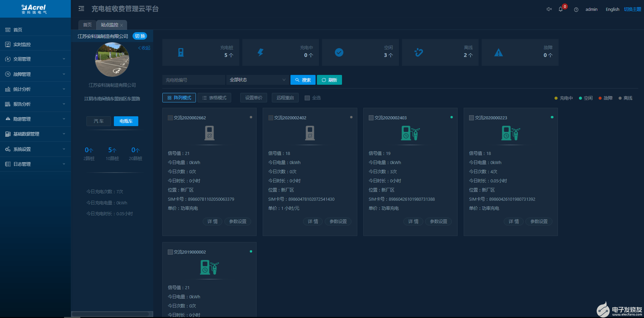
Task: Click the e-bike charger icon of 交流2020002403
Action: (x=410, y=133)
